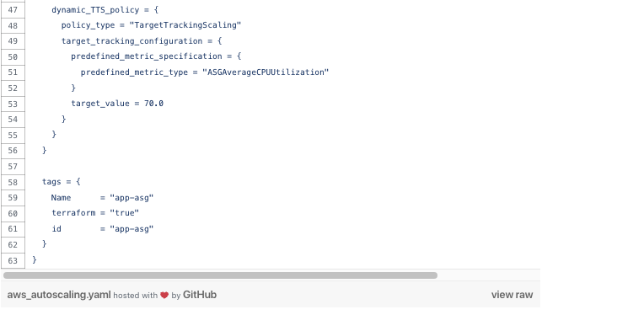Click the tags block opening line
This screenshot has height=315, width=644.
pos(62,182)
